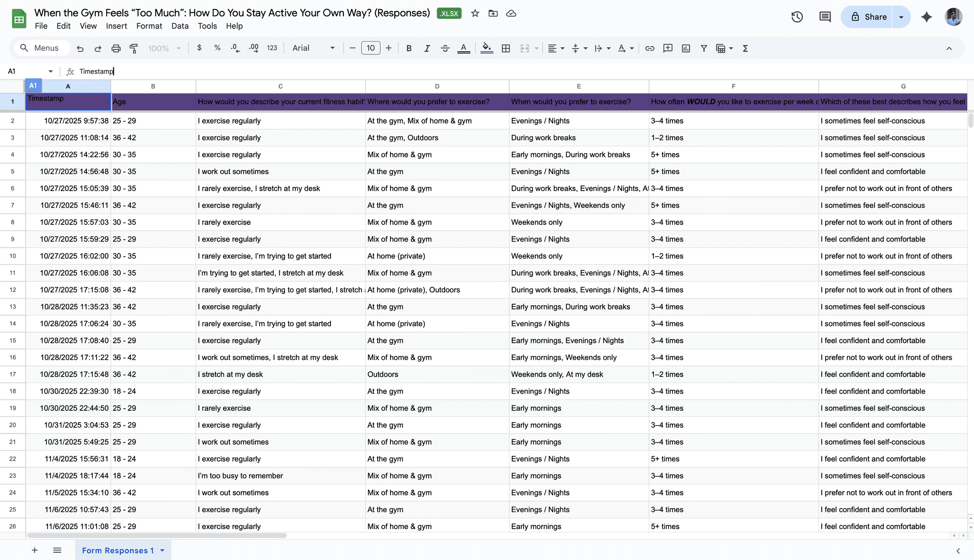The width and height of the screenshot is (974, 560).
Task: Expand the zoom level dropdown
Action: click(x=165, y=48)
